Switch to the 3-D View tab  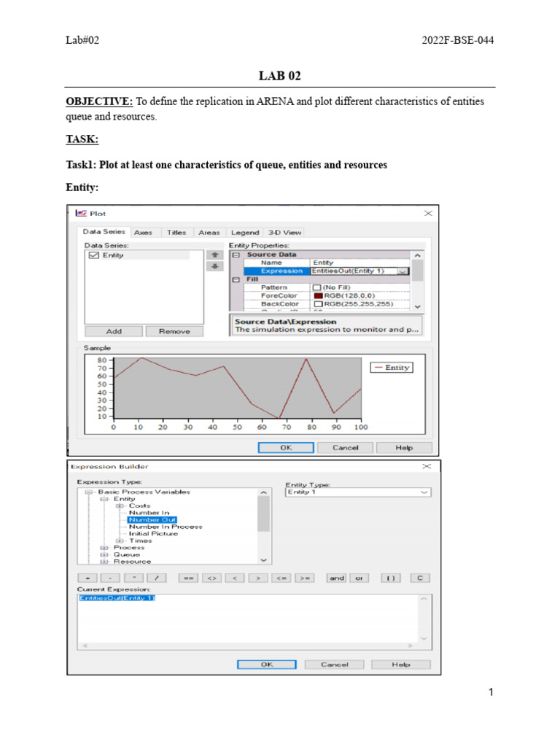pos(284,233)
